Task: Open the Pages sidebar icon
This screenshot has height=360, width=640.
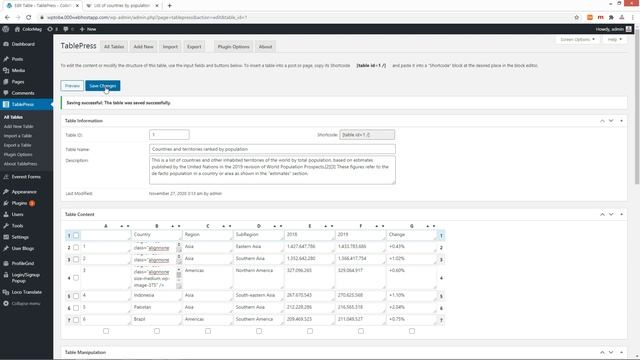Action: pos(6,82)
